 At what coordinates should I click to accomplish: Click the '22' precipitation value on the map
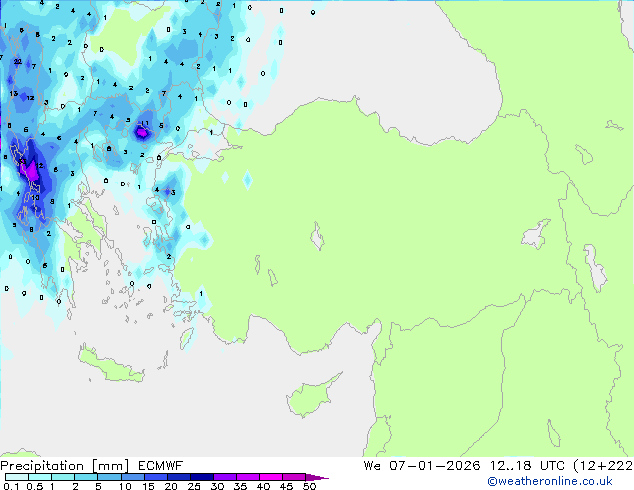[17, 61]
